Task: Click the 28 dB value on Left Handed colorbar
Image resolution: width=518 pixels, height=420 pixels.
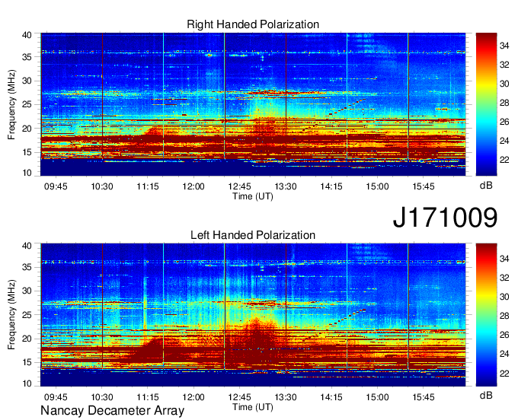Action: click(x=504, y=316)
